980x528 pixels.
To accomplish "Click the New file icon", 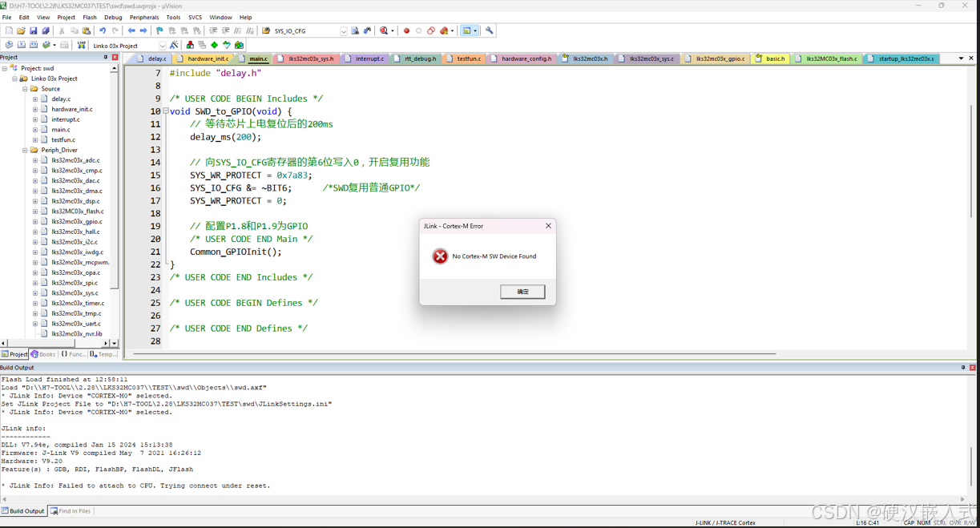I will pos(9,31).
